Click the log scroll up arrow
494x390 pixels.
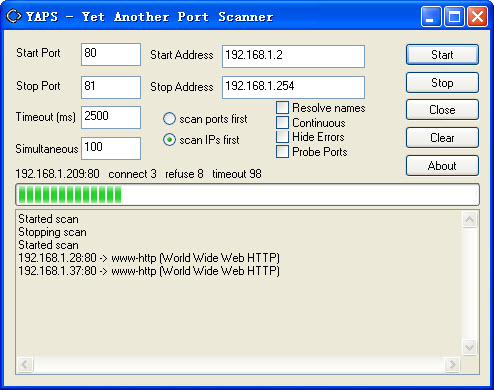pos(470,219)
